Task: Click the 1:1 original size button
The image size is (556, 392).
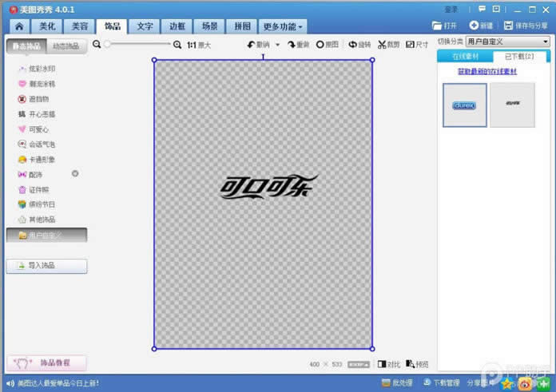Action: click(198, 46)
